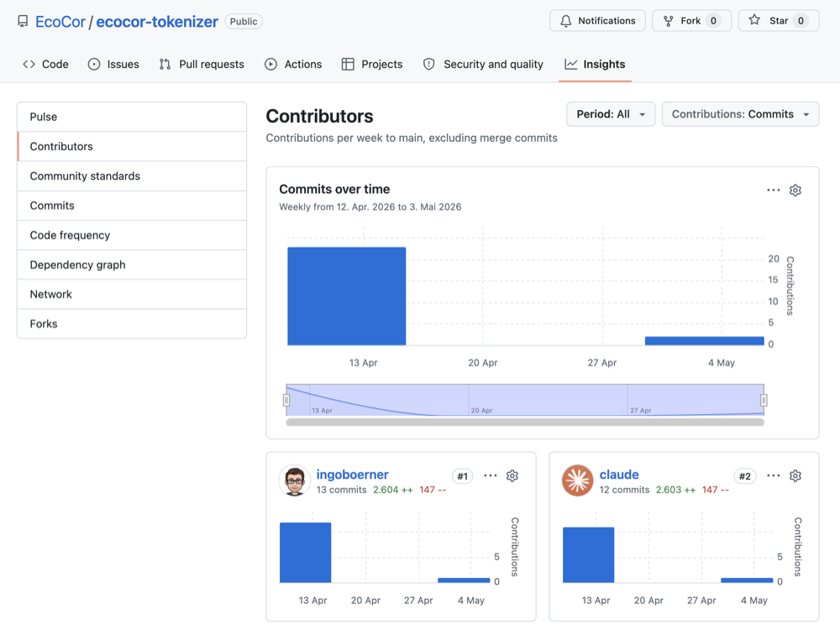Open the Actions tab
This screenshot has width=840, height=635.
tap(293, 65)
